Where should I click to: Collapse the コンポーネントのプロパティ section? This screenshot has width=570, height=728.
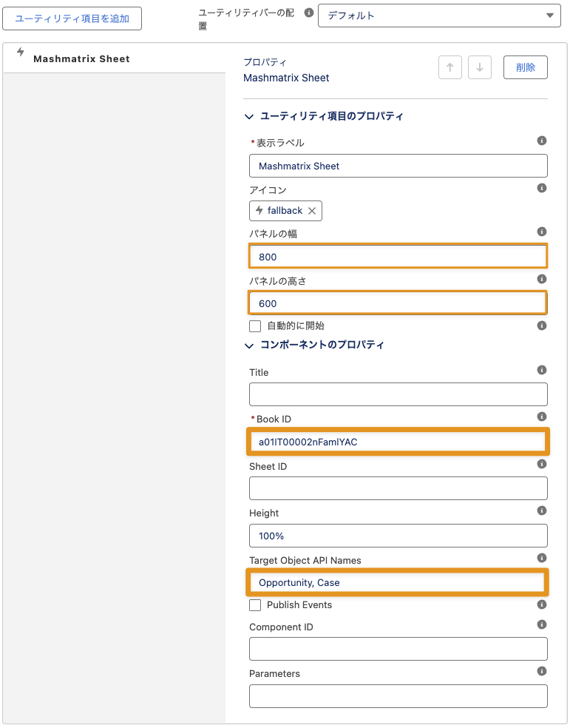point(249,345)
